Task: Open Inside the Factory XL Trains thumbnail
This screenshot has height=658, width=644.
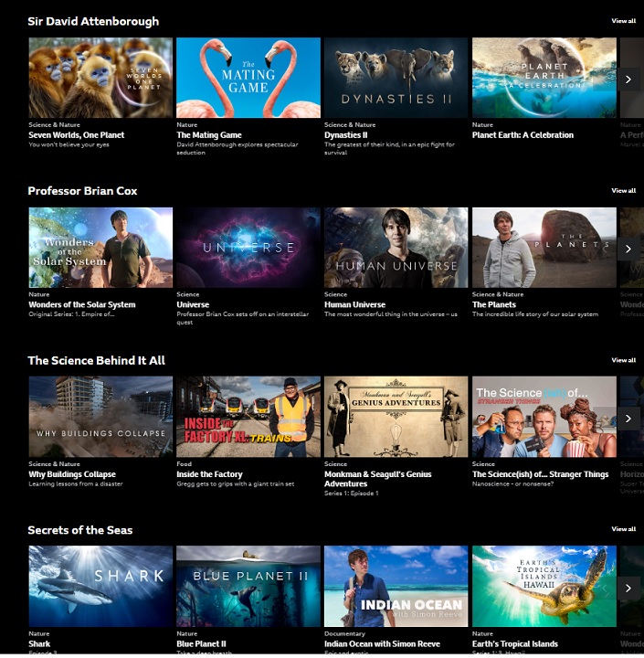Action: pos(248,417)
